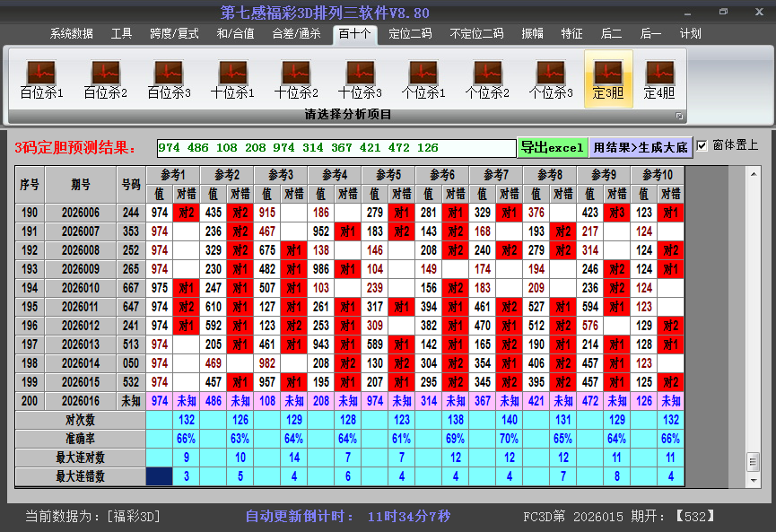Viewport: 776px width, 532px height.
Task: Select the 十位杀3 analysis icon
Action: coord(359,72)
